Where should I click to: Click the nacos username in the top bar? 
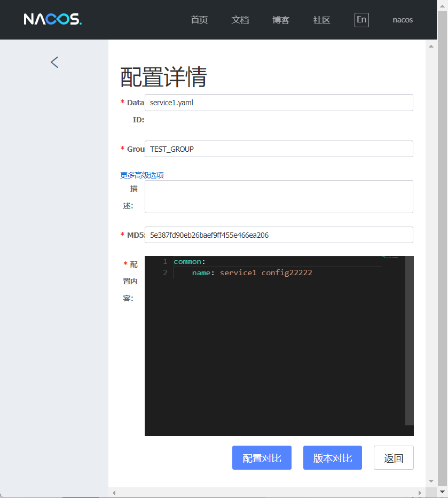402,20
